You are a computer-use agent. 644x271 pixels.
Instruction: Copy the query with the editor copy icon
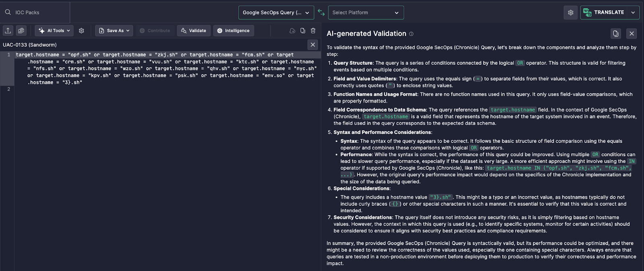click(x=303, y=31)
